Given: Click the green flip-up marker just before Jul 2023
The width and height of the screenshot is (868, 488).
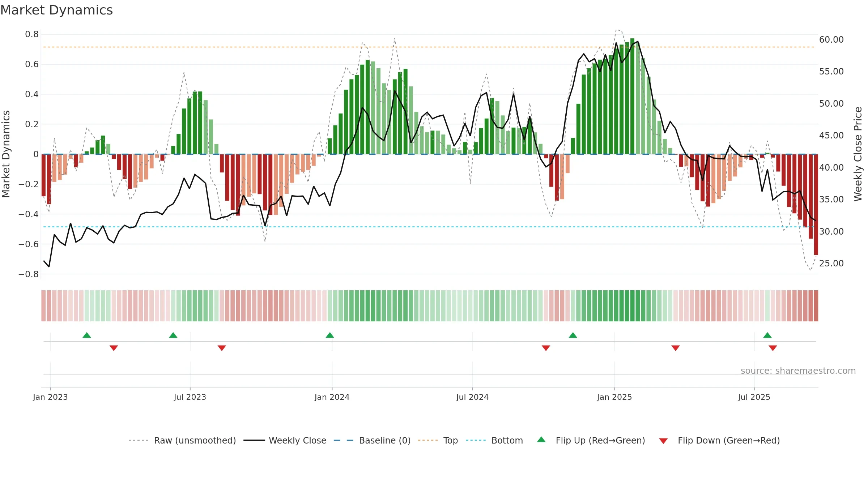Looking at the screenshot, I should 173,335.
